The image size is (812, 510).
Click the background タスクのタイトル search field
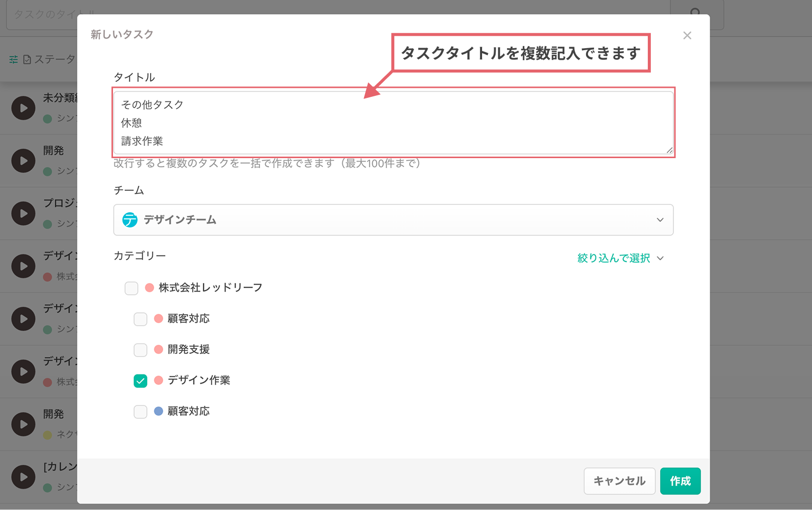337,14
